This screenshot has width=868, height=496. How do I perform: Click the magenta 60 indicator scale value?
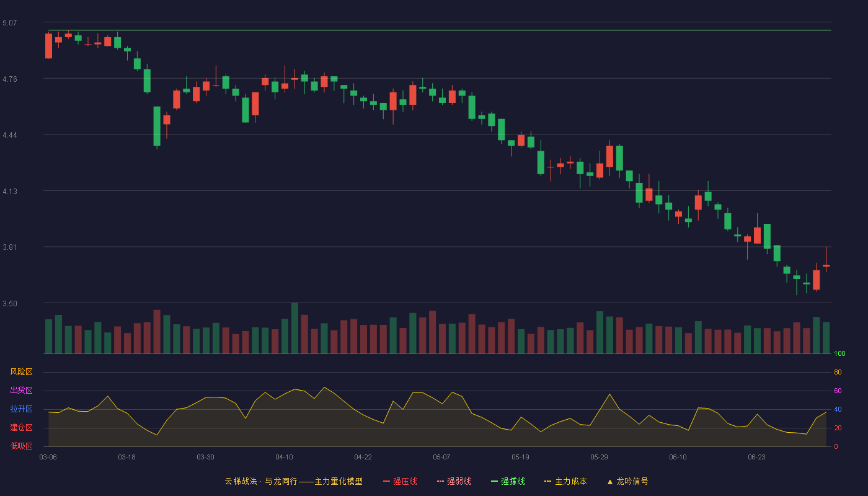[838, 391]
